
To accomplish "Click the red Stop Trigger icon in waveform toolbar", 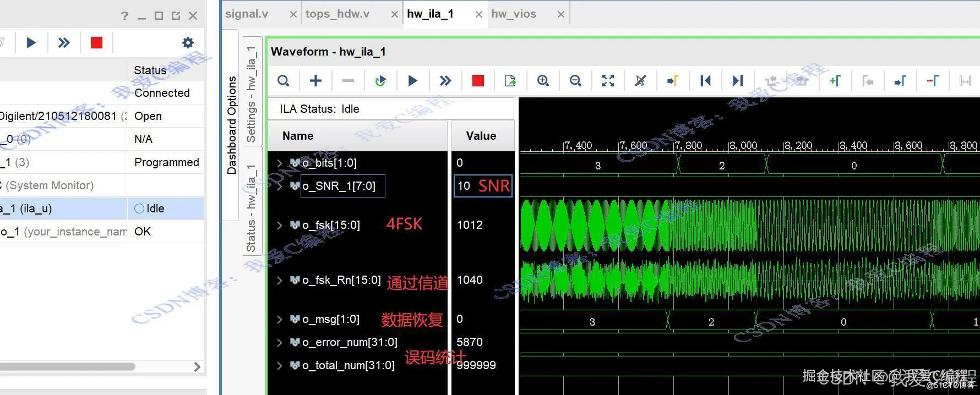I will tap(478, 81).
